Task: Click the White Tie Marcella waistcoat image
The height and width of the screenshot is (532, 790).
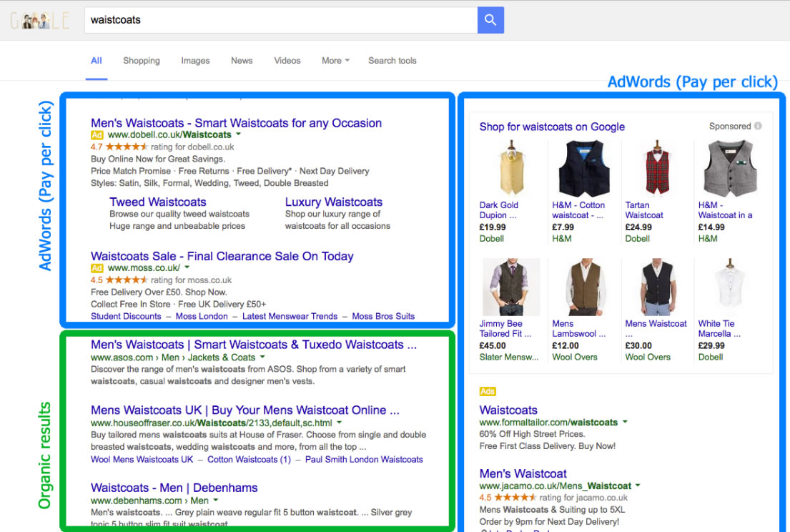Action: pyautogui.click(x=730, y=285)
